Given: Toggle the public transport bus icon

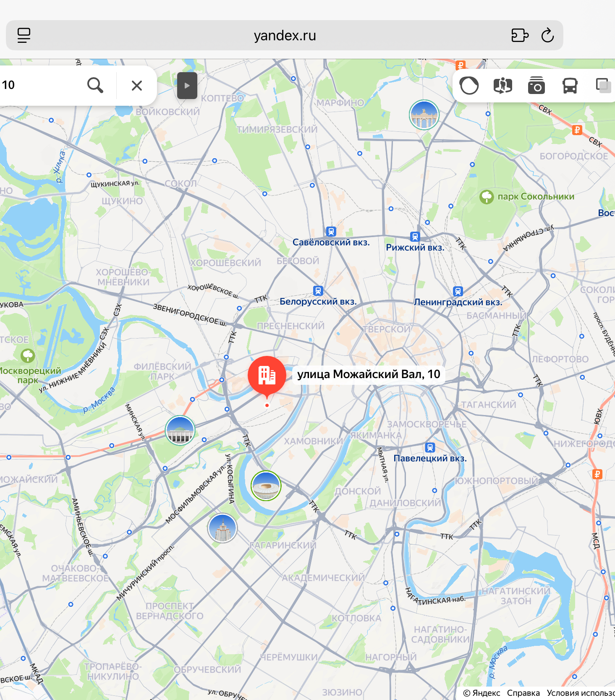Looking at the screenshot, I should pyautogui.click(x=570, y=86).
